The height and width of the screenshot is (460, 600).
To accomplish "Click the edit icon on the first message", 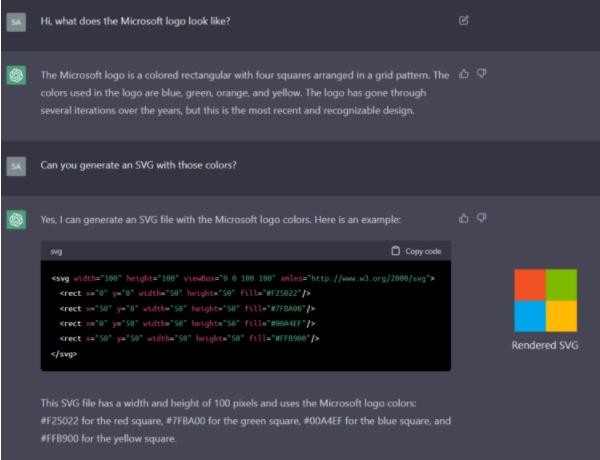I will (x=463, y=20).
